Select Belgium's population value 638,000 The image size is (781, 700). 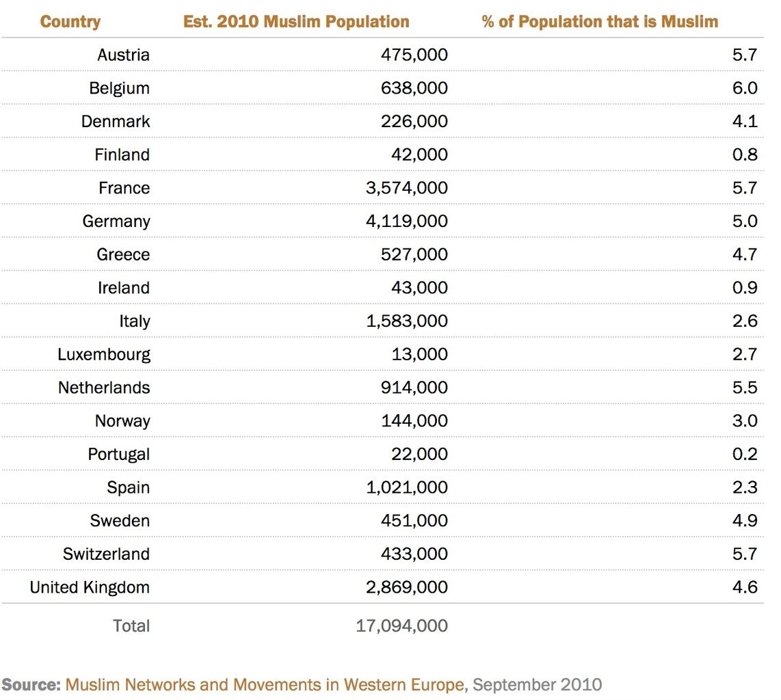414,88
